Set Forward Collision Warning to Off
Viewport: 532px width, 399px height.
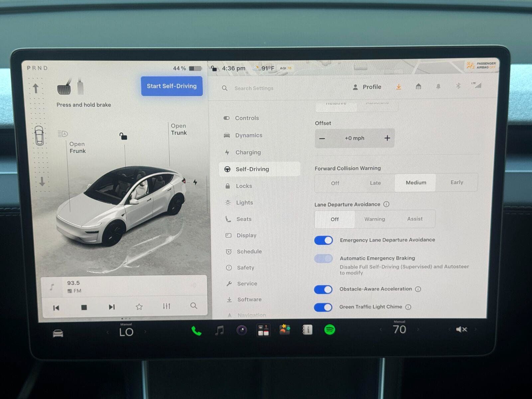click(335, 183)
